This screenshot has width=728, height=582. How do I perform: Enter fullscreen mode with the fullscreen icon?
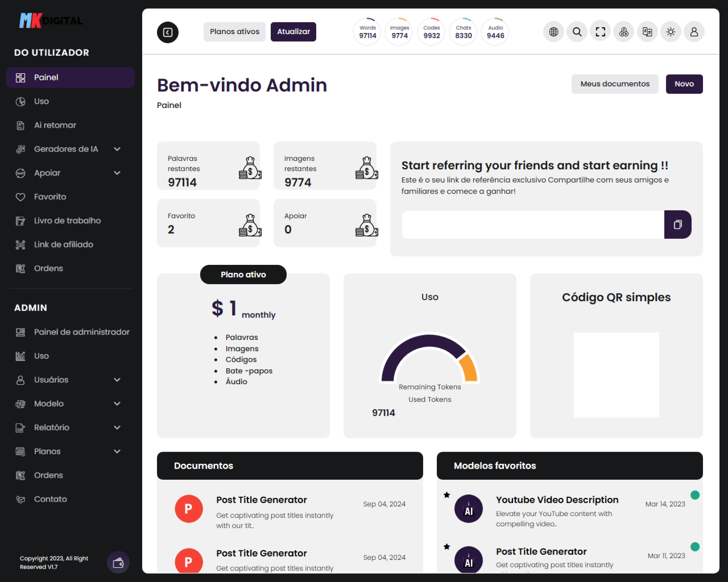pyautogui.click(x=600, y=32)
